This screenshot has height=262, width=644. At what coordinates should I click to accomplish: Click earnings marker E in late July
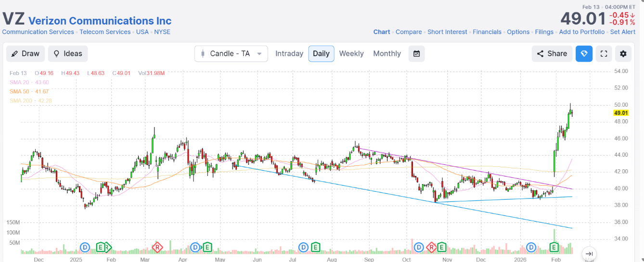315,247
